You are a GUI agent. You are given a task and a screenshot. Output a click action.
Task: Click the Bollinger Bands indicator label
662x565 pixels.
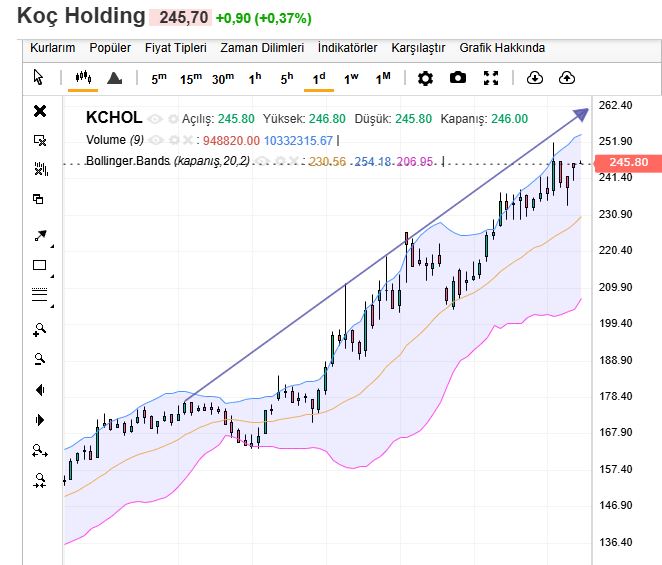pos(168,161)
